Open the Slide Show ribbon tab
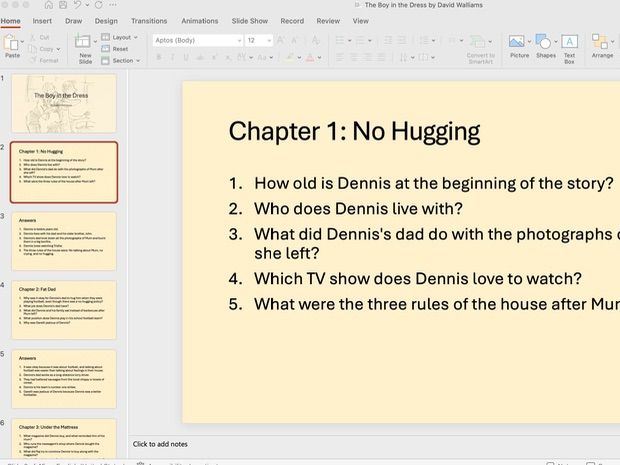 (x=250, y=21)
